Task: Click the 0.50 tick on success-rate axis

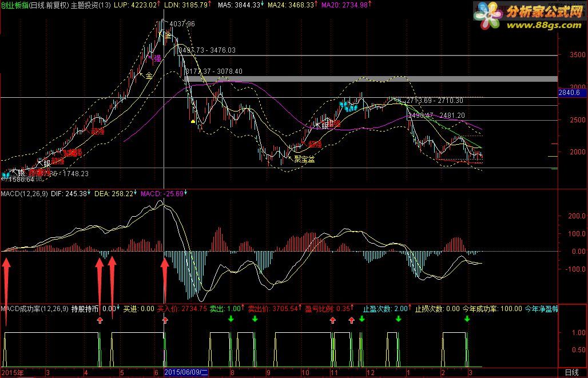Action: [x=579, y=350]
